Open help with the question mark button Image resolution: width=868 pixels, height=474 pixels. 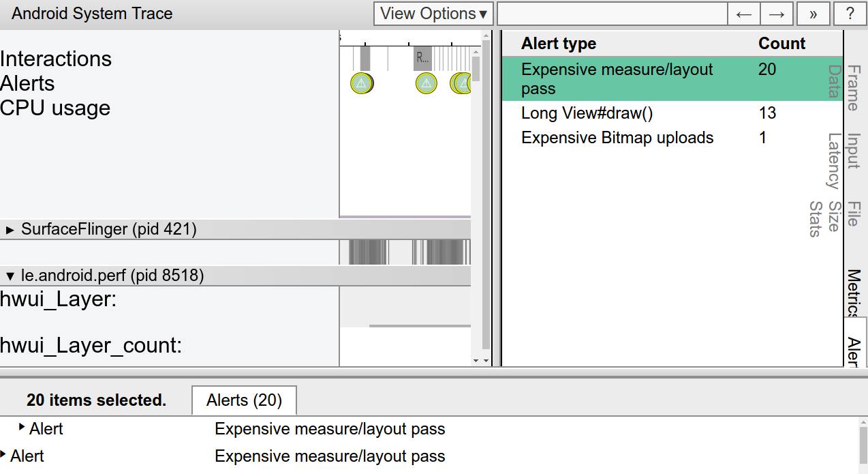[x=850, y=14]
